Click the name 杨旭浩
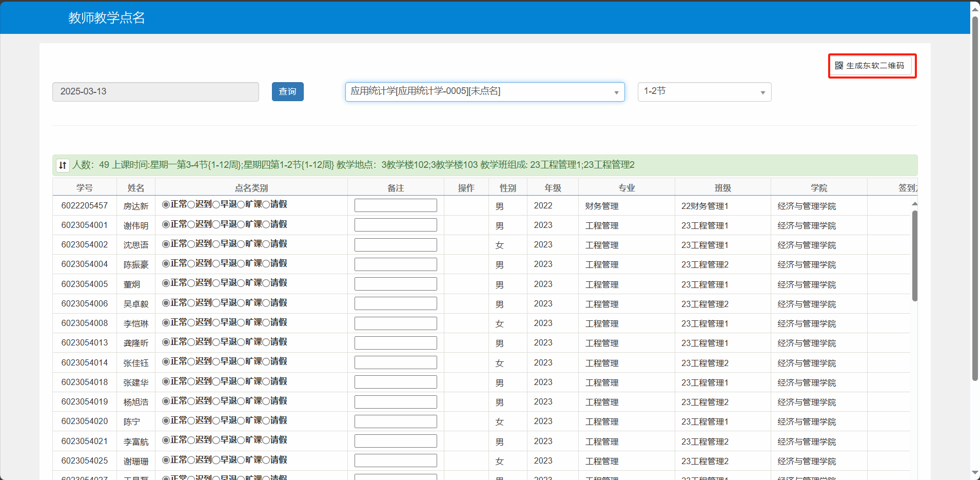The height and width of the screenshot is (480, 980). pos(136,402)
